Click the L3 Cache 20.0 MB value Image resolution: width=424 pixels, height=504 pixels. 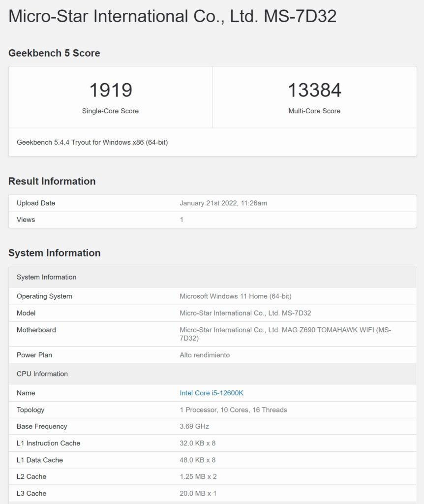(198, 493)
